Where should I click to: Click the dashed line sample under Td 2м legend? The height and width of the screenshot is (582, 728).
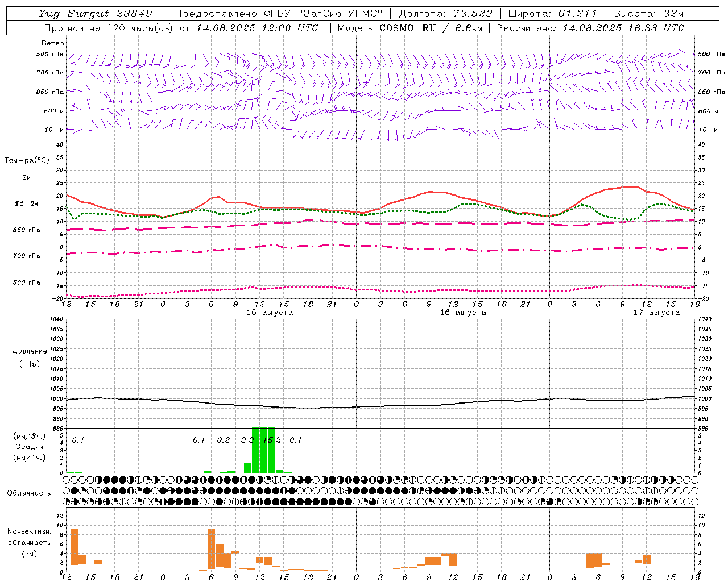click(26, 210)
